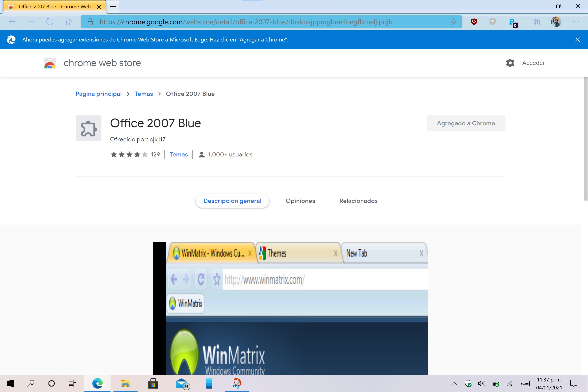Open the Temas breadcrumb link
Viewport: 588px width, 392px height.
[144, 94]
